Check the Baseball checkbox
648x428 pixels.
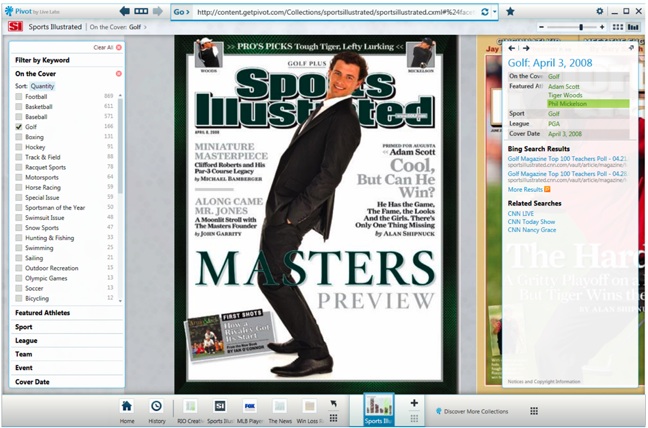[x=19, y=117]
